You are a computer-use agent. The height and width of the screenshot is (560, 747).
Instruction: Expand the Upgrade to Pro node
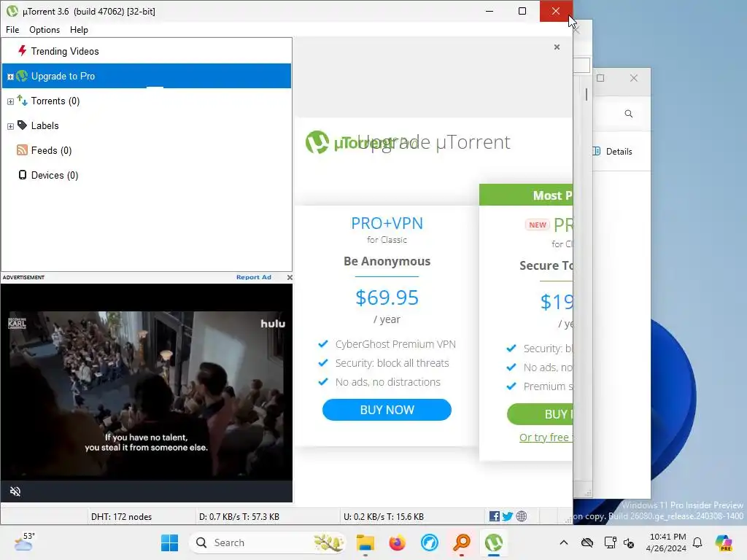click(10, 77)
